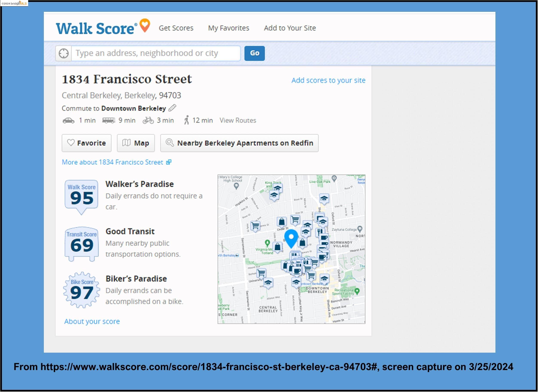
Task: Click the pencil icon to edit commute destination
Action: tap(172, 108)
